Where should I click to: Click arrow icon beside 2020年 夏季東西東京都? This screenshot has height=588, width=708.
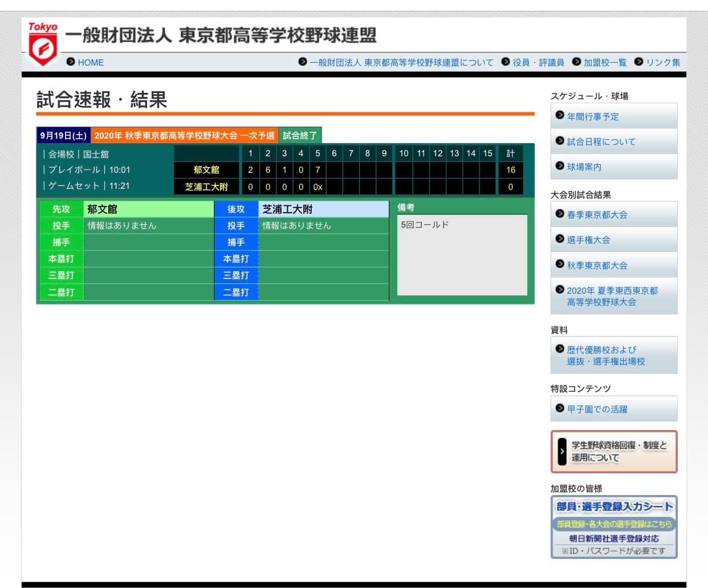pos(560,289)
